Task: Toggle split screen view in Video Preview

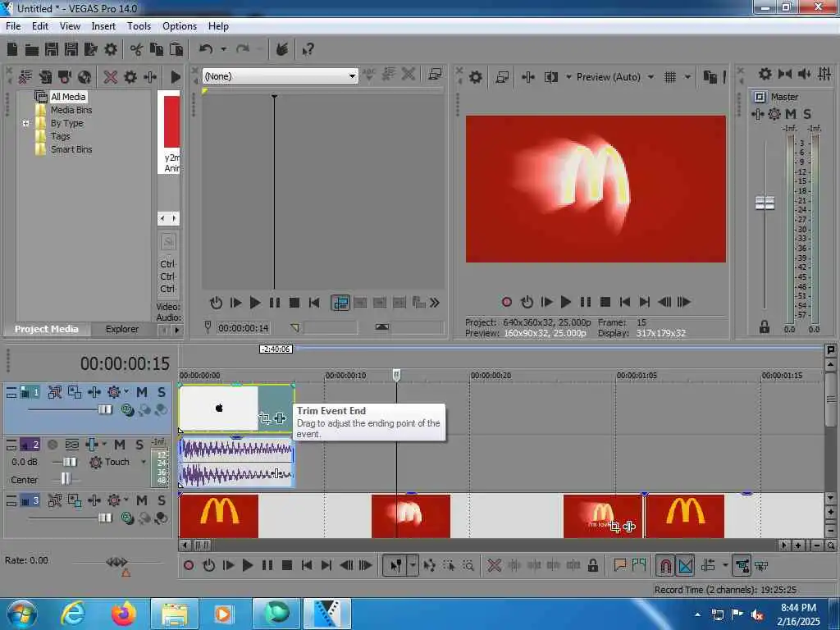Action: (550, 77)
